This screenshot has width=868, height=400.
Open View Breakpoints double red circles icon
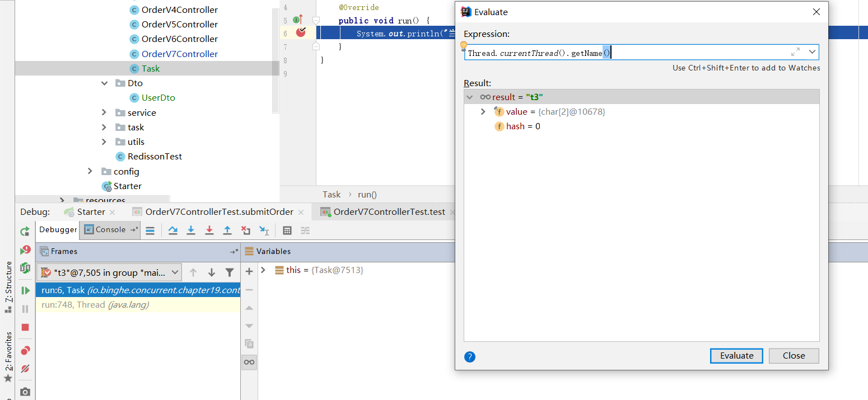point(25,351)
